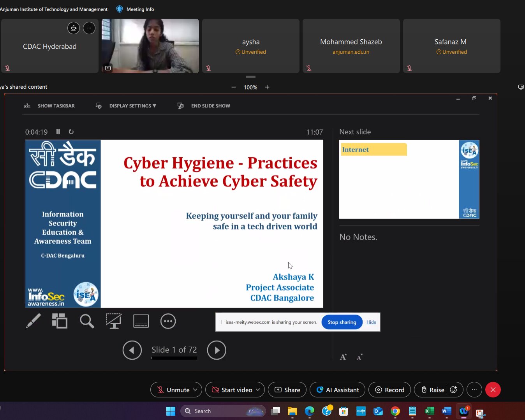Toggle subtitles icon in presenter view
The height and width of the screenshot is (420, 525).
pos(141,321)
